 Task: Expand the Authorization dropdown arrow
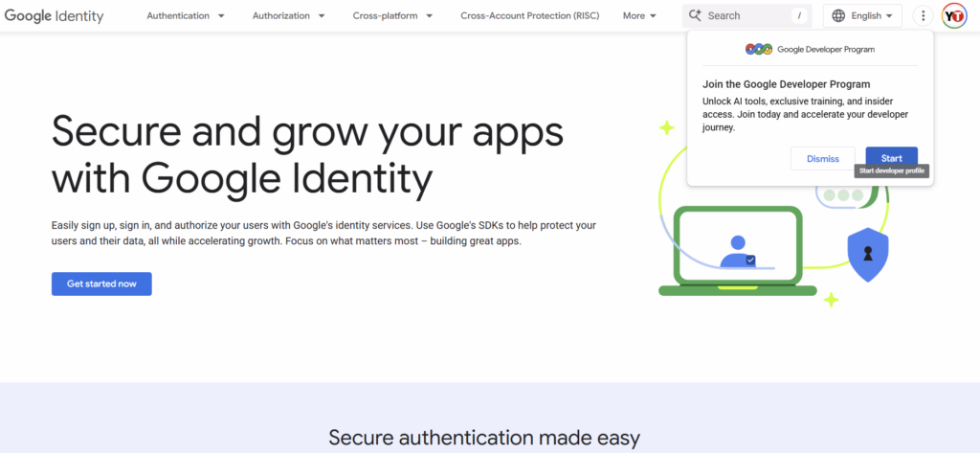pos(322,15)
